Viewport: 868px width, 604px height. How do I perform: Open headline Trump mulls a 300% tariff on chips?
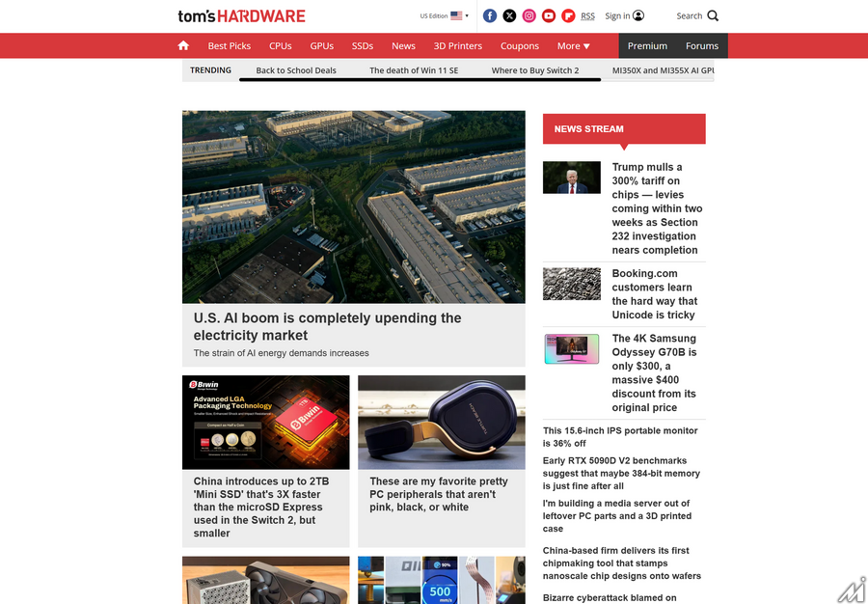point(657,208)
